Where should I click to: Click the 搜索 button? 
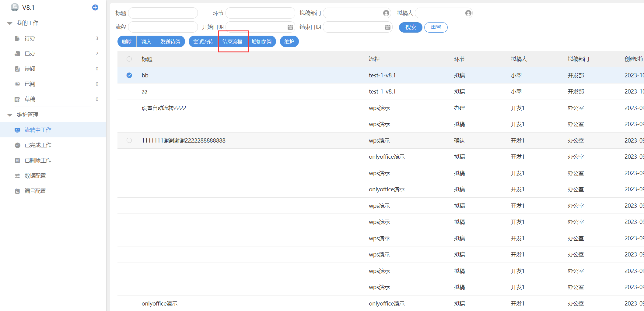coord(411,27)
